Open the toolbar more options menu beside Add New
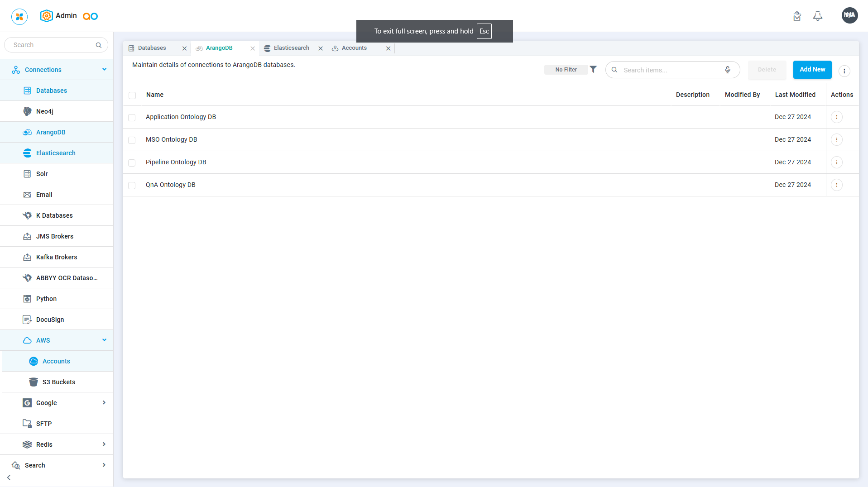This screenshot has width=868, height=487. pos(844,71)
